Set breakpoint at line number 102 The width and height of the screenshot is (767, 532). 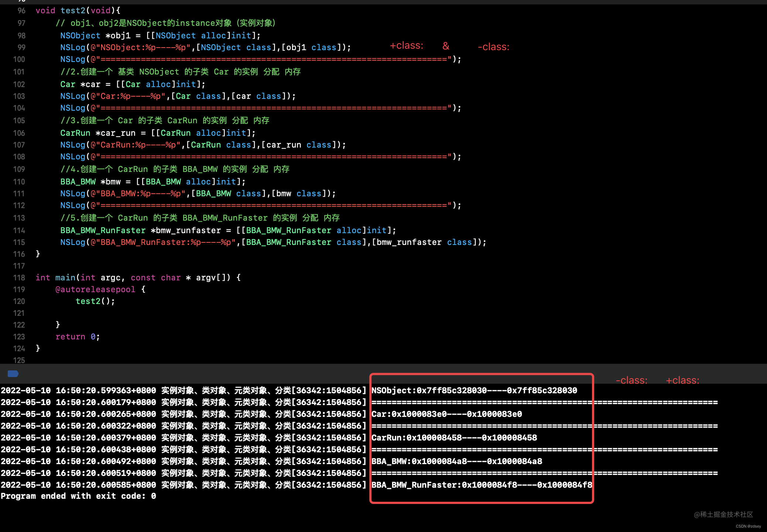tap(19, 84)
